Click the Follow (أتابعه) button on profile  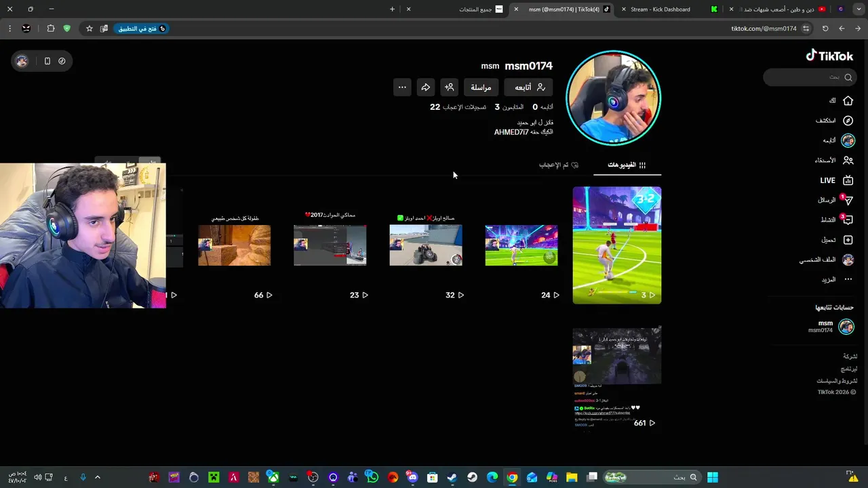[x=529, y=87]
